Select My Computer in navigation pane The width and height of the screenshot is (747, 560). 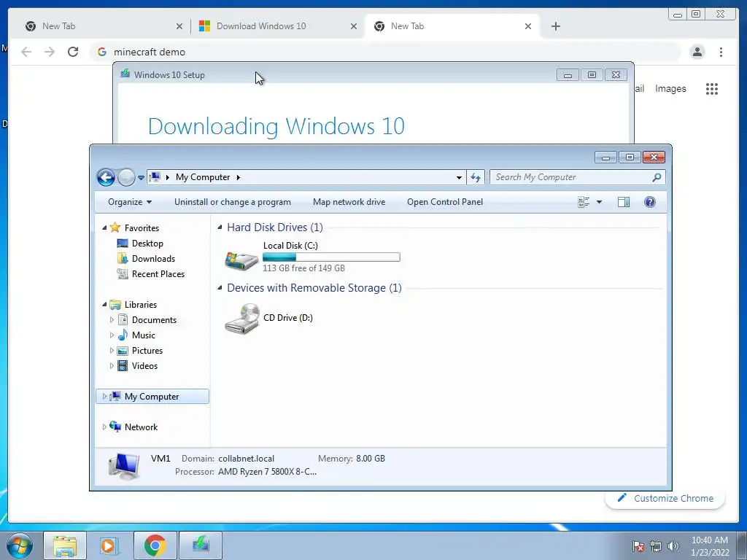(x=152, y=396)
